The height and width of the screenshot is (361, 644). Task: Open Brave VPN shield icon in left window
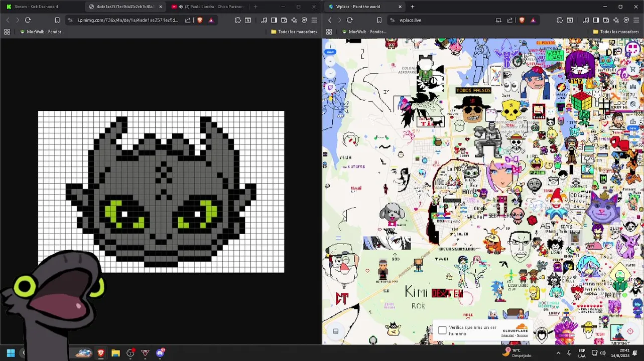point(304,20)
